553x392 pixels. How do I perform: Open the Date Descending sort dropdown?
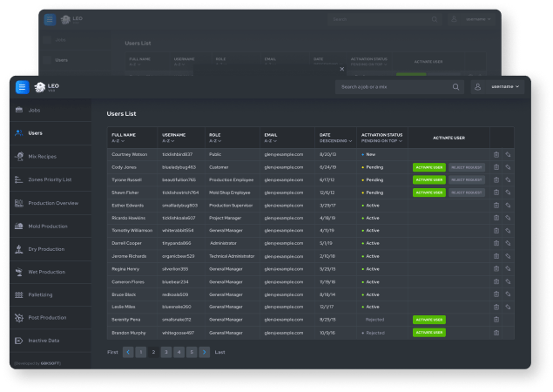coord(336,141)
